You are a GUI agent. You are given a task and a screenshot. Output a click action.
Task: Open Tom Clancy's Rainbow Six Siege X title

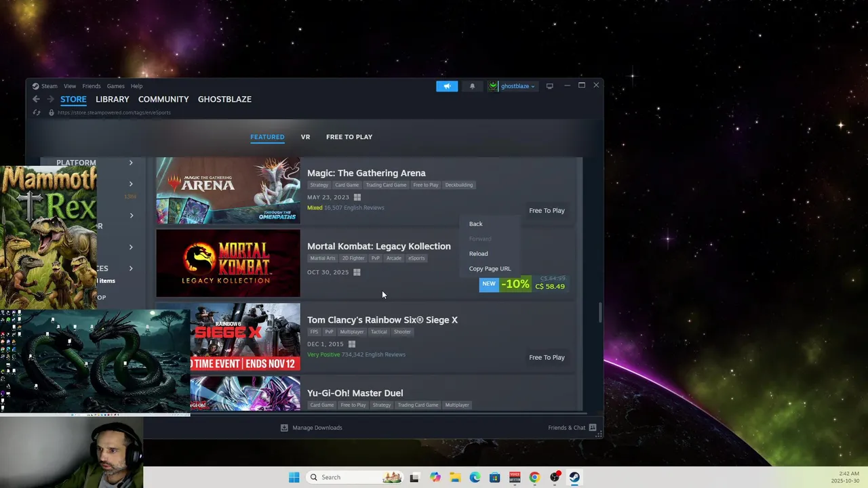tap(382, 320)
